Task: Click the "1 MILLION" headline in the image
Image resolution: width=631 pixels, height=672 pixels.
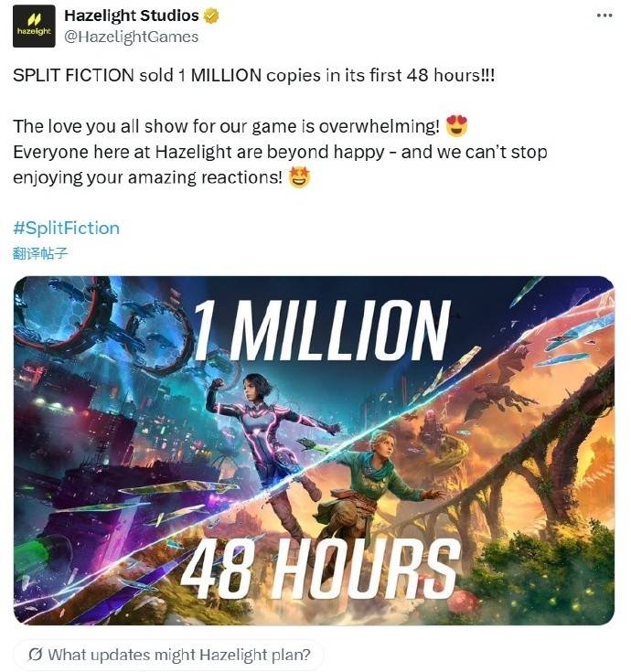Action: 320,329
